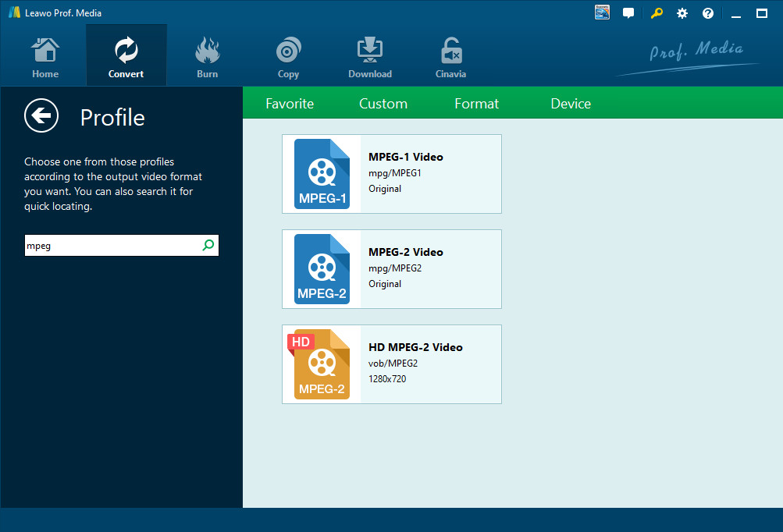This screenshot has width=783, height=532.
Task: Open the Format tab
Action: (x=476, y=104)
